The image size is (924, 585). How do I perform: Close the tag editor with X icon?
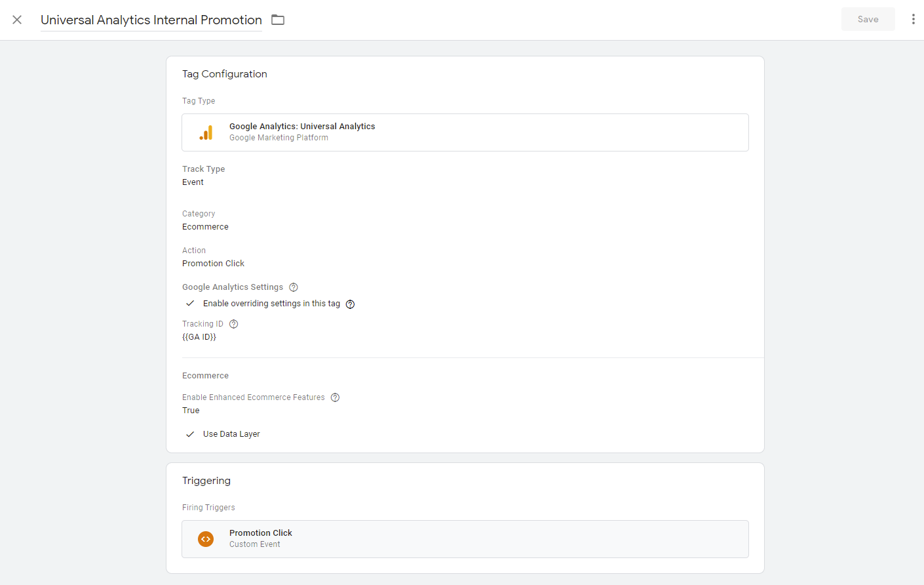pos(17,20)
